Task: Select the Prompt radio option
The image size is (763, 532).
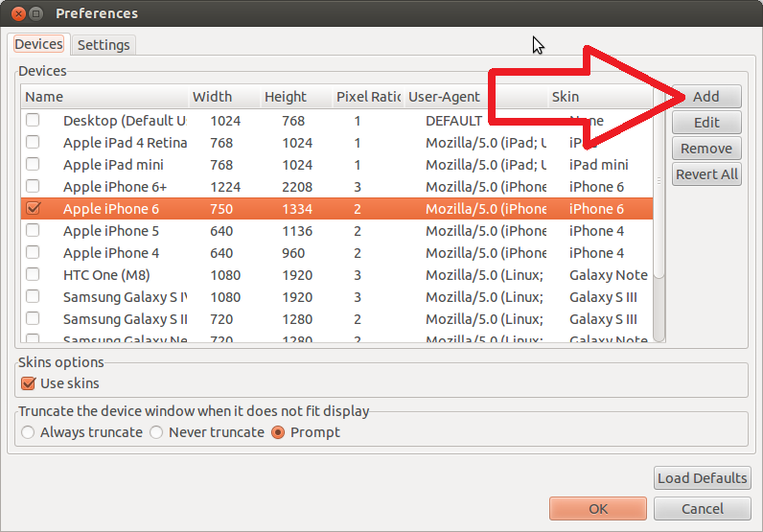Action: (279, 432)
